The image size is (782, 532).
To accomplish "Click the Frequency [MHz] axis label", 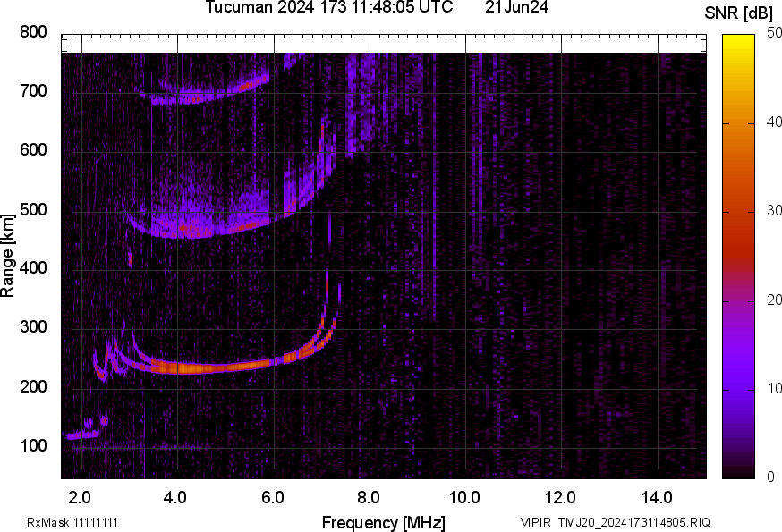I will click(383, 522).
